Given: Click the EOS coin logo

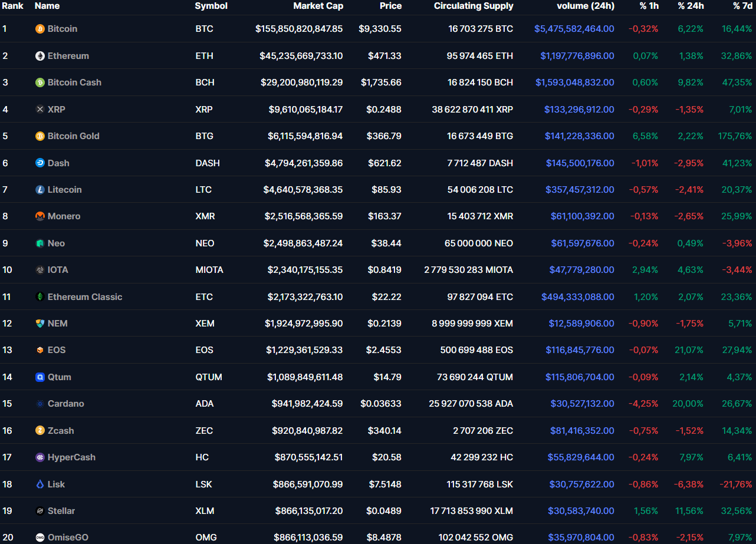Looking at the screenshot, I should (40, 350).
